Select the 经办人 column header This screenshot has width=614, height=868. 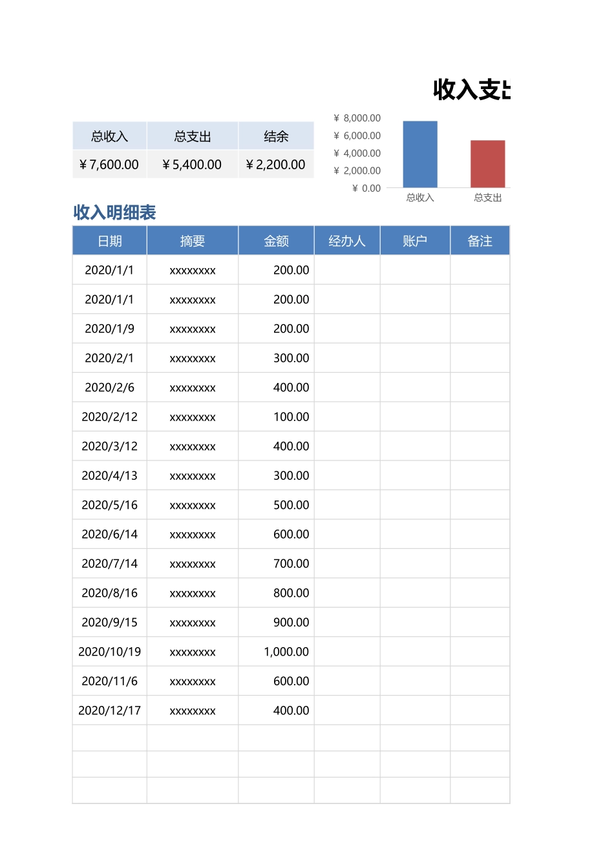click(x=346, y=240)
